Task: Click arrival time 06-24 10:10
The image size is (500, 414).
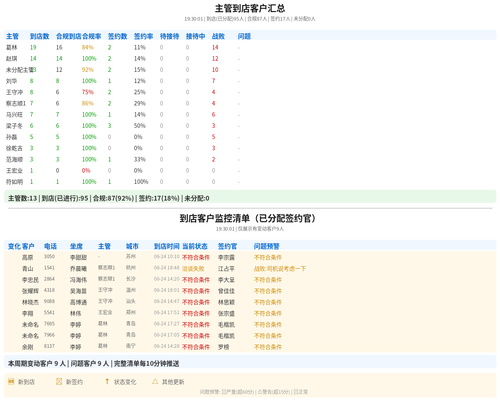Action: point(167,256)
